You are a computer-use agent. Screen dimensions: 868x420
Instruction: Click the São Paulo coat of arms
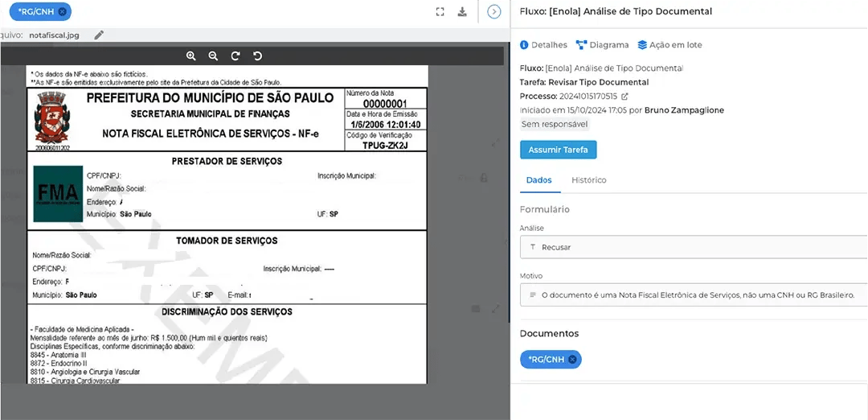tap(52, 118)
